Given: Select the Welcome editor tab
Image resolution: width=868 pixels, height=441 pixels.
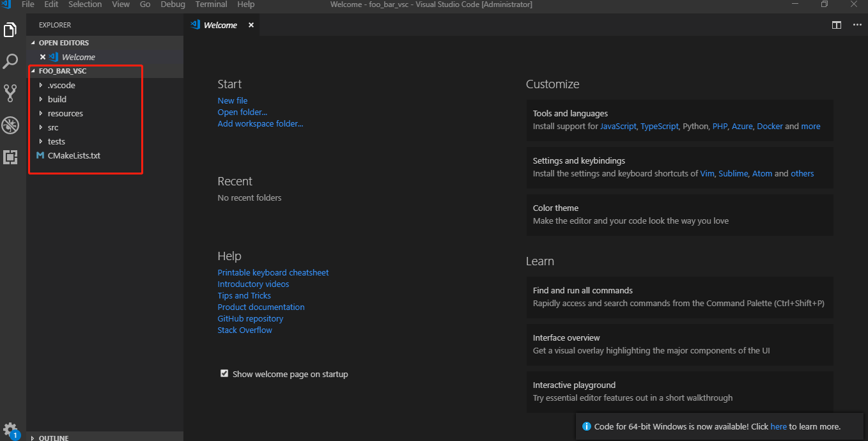Looking at the screenshot, I should coord(221,25).
